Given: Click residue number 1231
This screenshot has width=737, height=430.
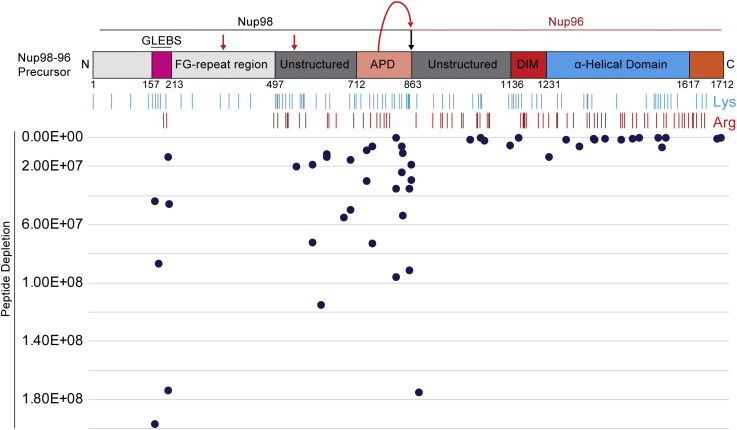Looking at the screenshot, I should coord(549,85).
